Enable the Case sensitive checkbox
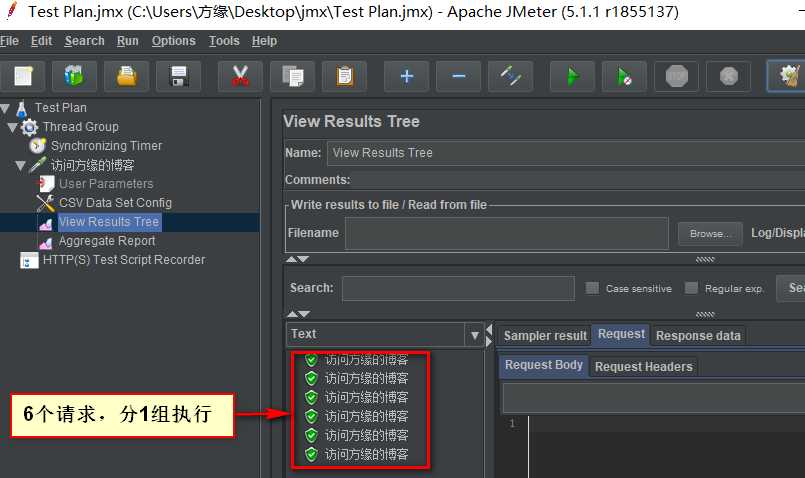The width and height of the screenshot is (805, 478). pos(592,288)
